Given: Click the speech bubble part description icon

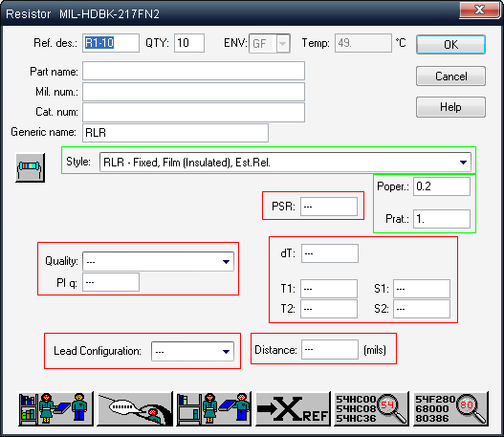Looking at the screenshot, I should coord(135,408).
